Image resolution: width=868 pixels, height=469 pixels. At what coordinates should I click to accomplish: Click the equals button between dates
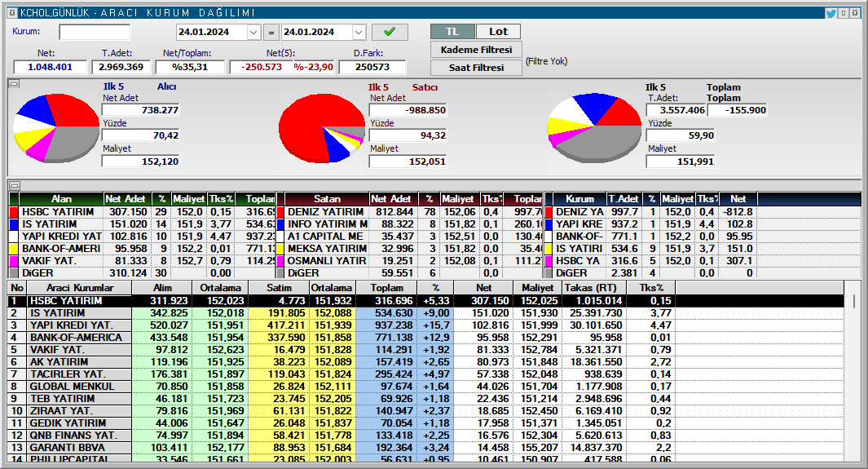click(x=271, y=32)
